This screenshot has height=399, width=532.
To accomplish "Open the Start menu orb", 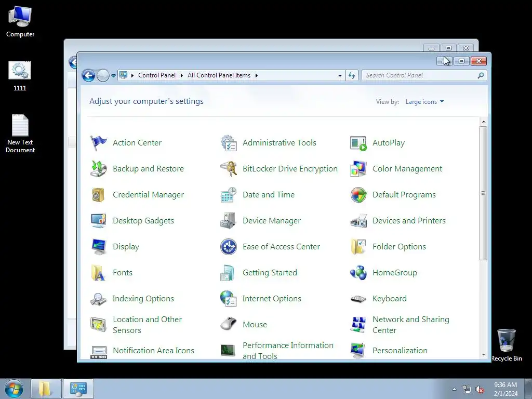I will click(x=14, y=389).
